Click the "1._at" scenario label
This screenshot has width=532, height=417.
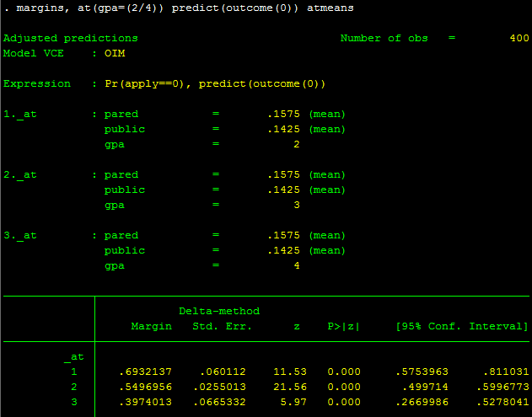point(20,114)
